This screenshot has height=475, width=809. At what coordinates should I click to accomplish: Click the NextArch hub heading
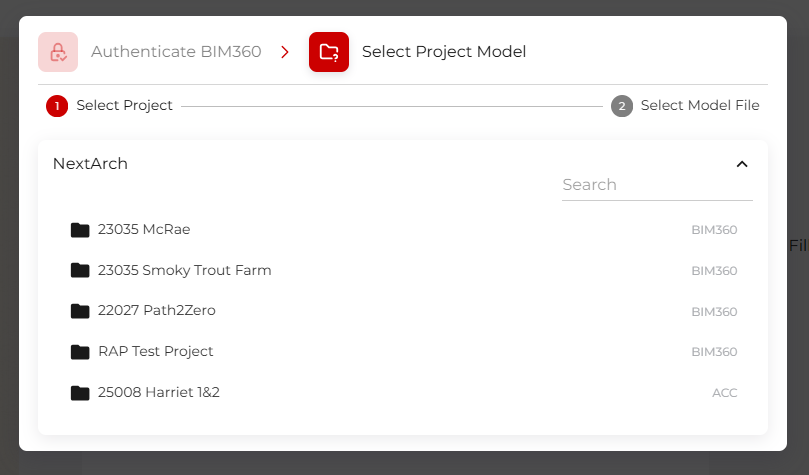point(90,163)
